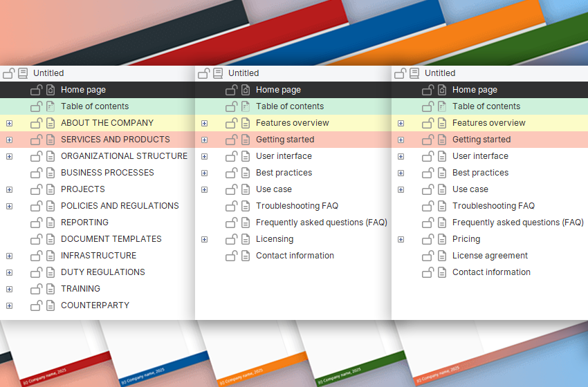Toggle the lock on Pricing
This screenshot has width=588, height=387.
428,239
